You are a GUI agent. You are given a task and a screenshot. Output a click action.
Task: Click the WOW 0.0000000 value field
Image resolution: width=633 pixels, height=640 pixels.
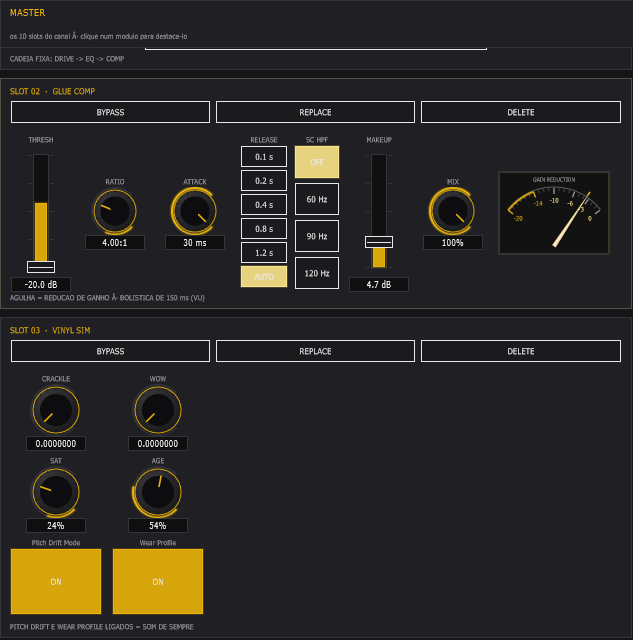[x=158, y=444]
